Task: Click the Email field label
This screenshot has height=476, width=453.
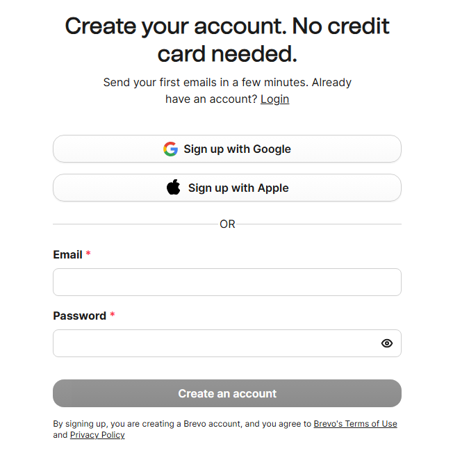Action: coord(67,254)
